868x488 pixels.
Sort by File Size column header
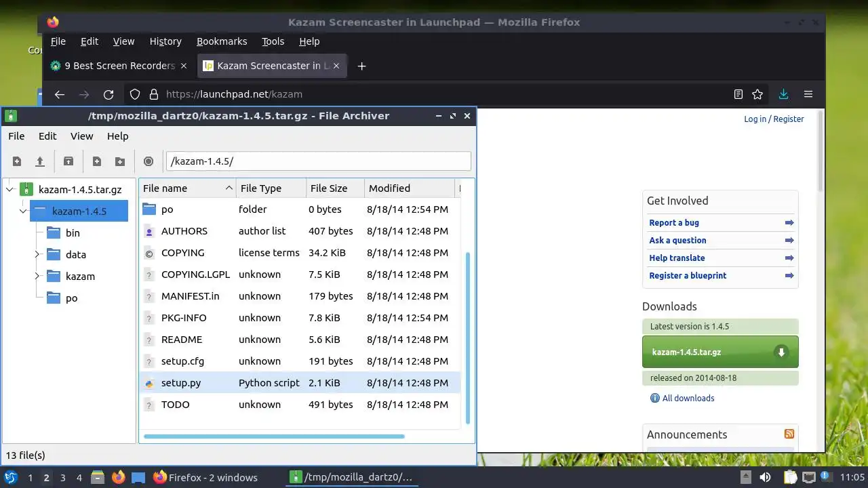tap(335, 188)
